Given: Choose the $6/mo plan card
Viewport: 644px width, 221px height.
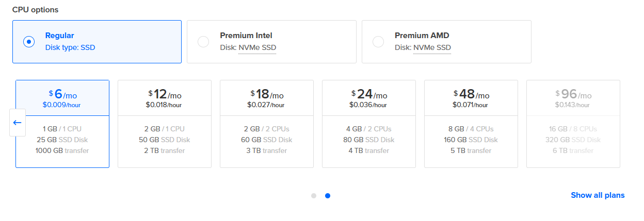Looking at the screenshot, I should [x=62, y=124].
